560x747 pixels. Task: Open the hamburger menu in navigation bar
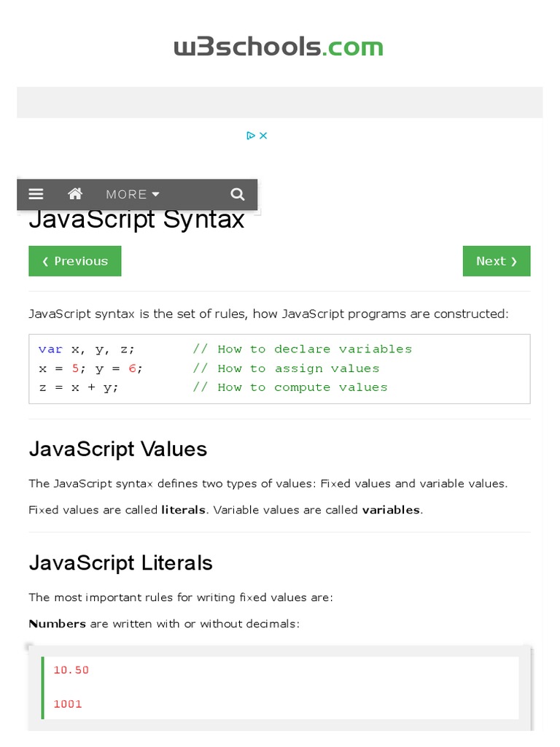tap(36, 194)
